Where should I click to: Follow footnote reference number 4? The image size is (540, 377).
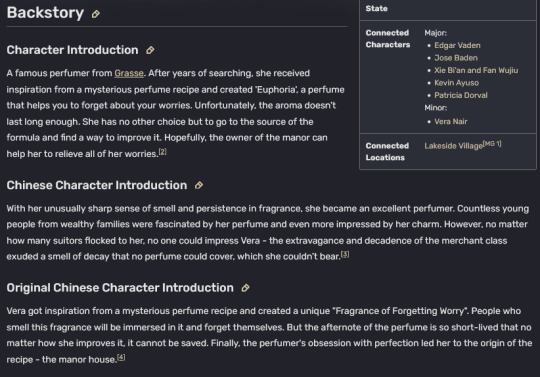(121, 357)
